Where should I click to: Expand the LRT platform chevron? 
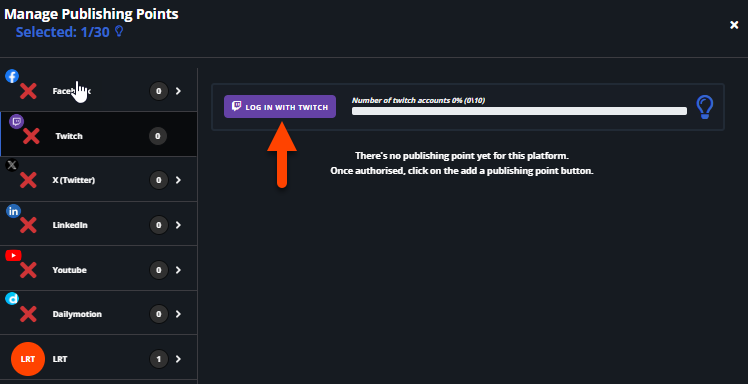point(178,359)
